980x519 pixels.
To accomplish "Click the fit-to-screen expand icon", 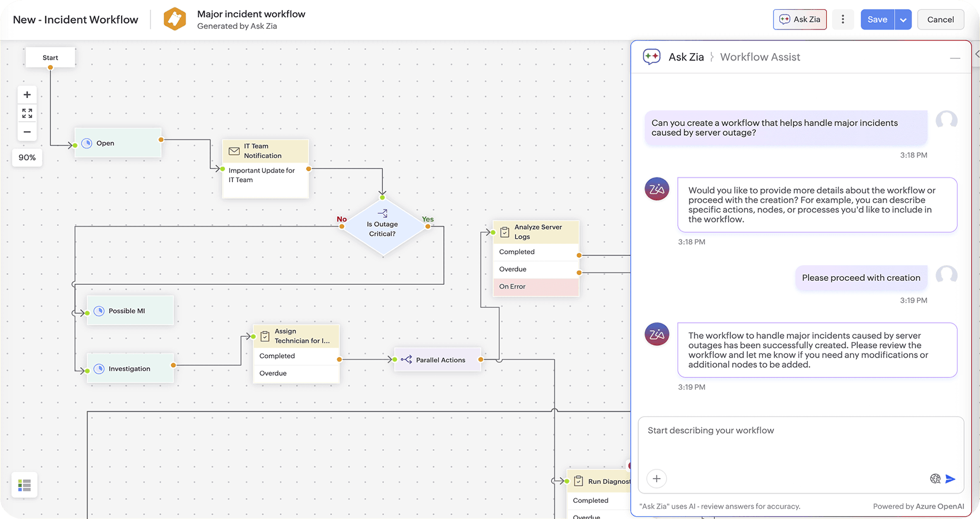I will [27, 113].
